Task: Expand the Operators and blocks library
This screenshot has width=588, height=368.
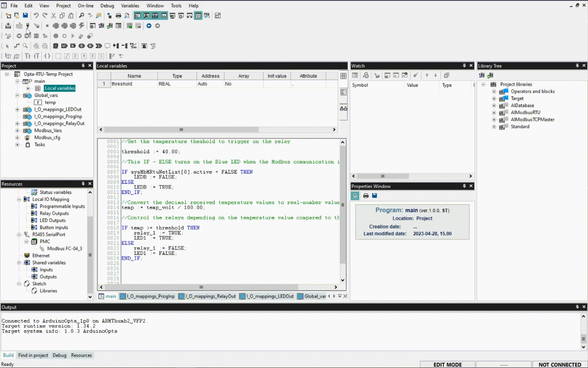Action: 494,91
